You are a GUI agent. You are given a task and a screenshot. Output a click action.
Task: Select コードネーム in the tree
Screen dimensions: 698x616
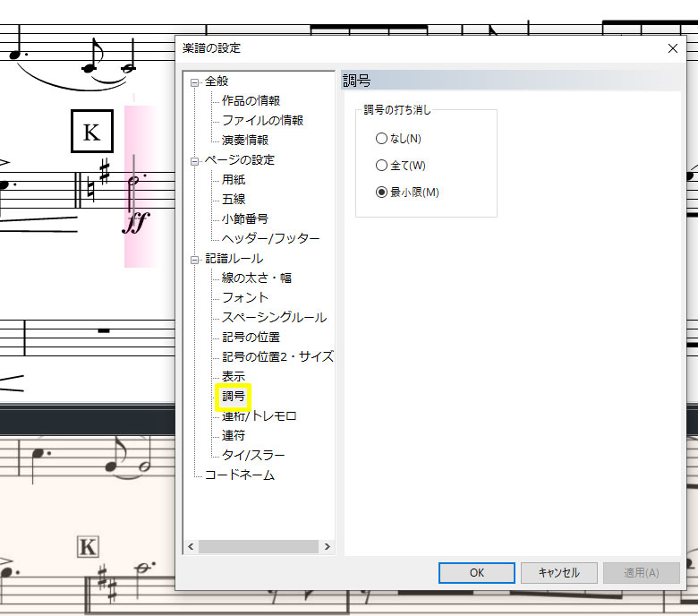tap(240, 475)
